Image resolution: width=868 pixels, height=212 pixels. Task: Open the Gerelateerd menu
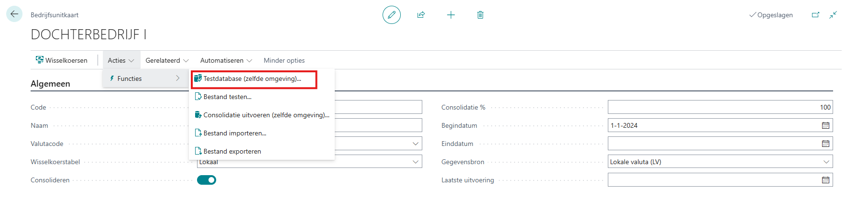click(167, 60)
